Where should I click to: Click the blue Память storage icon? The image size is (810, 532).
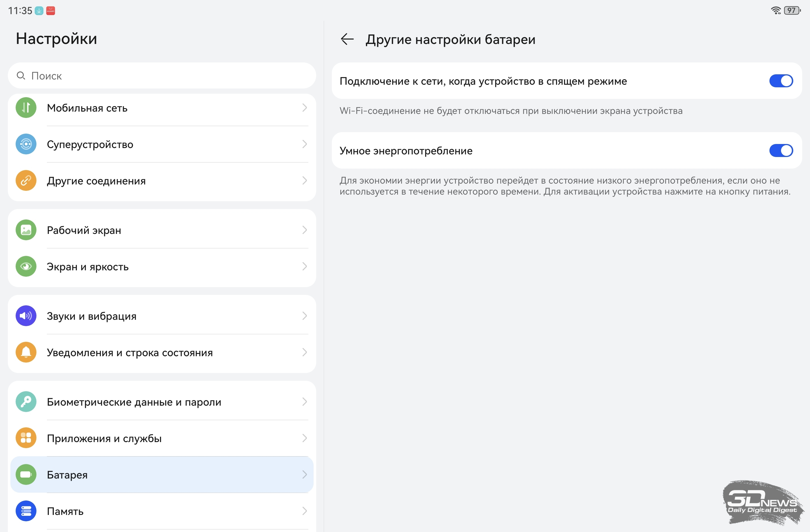(x=26, y=511)
